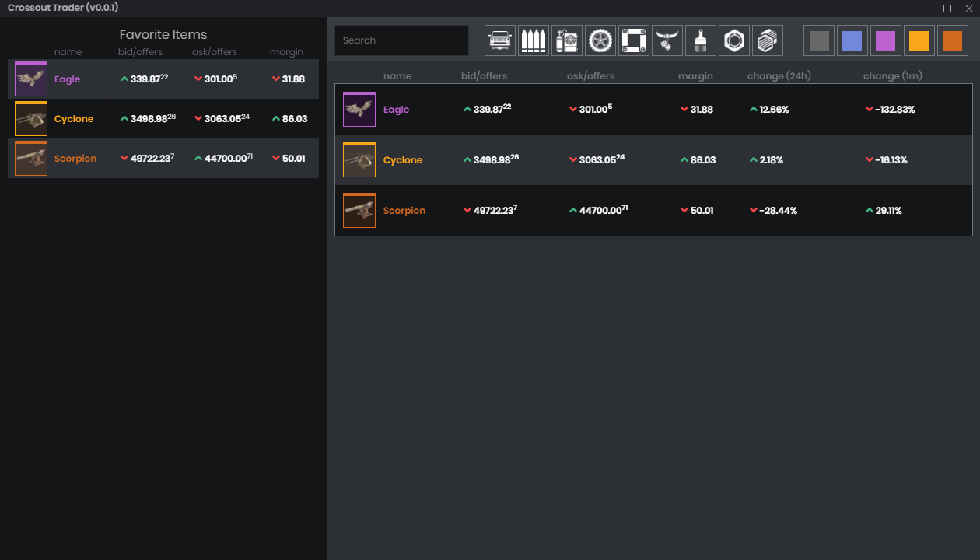Click Eagle 24h change 12.66%
This screenshot has height=560, width=980.
[769, 110]
